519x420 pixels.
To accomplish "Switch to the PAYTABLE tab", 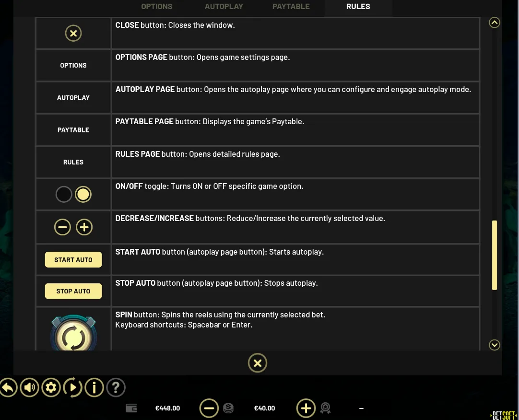I will [291, 7].
